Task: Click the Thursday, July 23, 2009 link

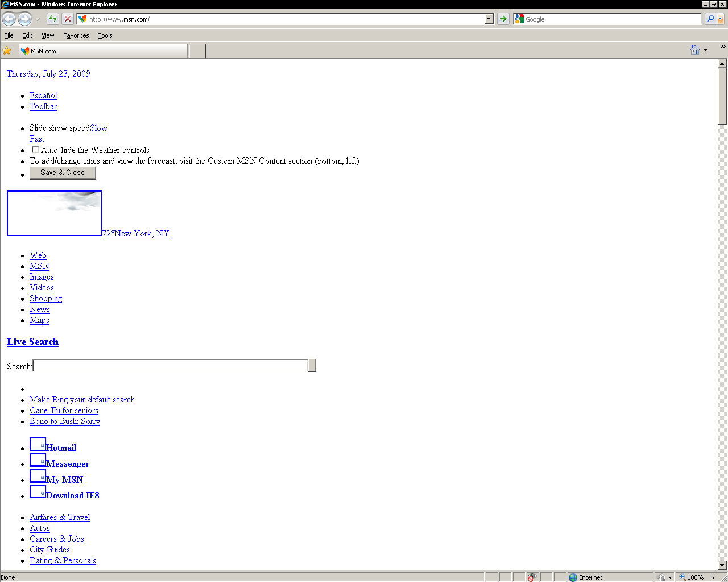Action: (48, 74)
